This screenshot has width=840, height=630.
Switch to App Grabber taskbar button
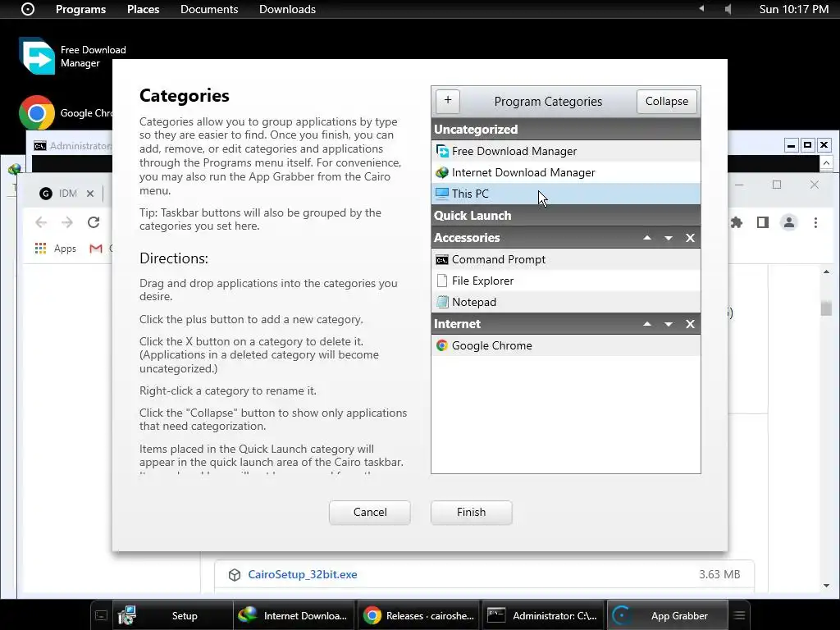[x=668, y=615]
